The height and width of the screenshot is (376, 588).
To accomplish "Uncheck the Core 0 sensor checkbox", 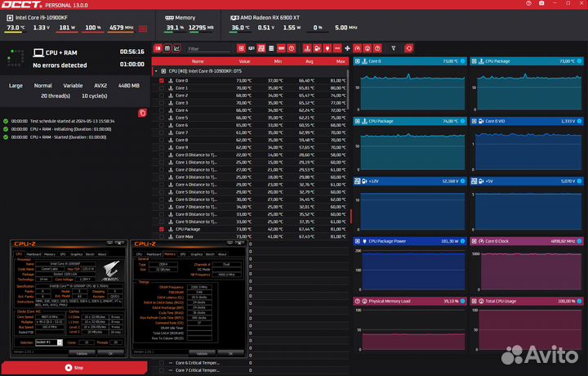I will pos(162,81).
